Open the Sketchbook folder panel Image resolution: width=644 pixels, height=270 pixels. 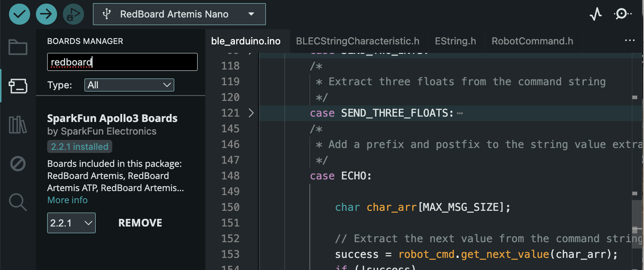tap(18, 47)
